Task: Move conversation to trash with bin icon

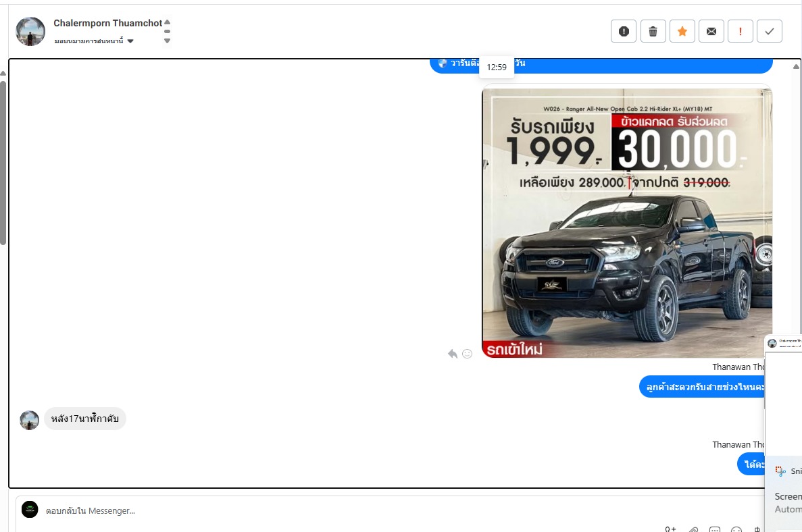Action: [x=653, y=32]
